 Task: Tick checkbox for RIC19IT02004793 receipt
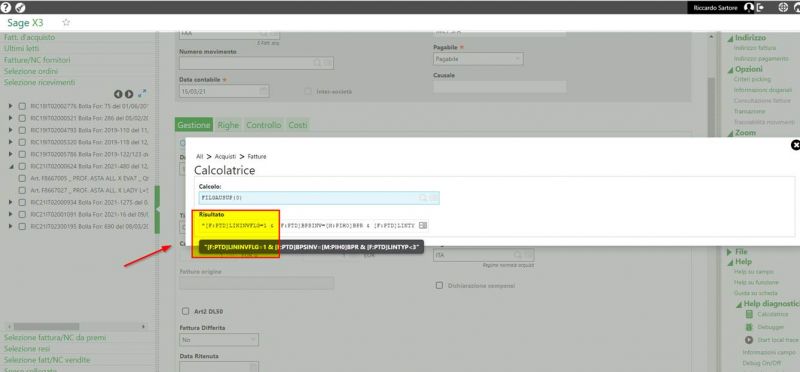(22, 130)
